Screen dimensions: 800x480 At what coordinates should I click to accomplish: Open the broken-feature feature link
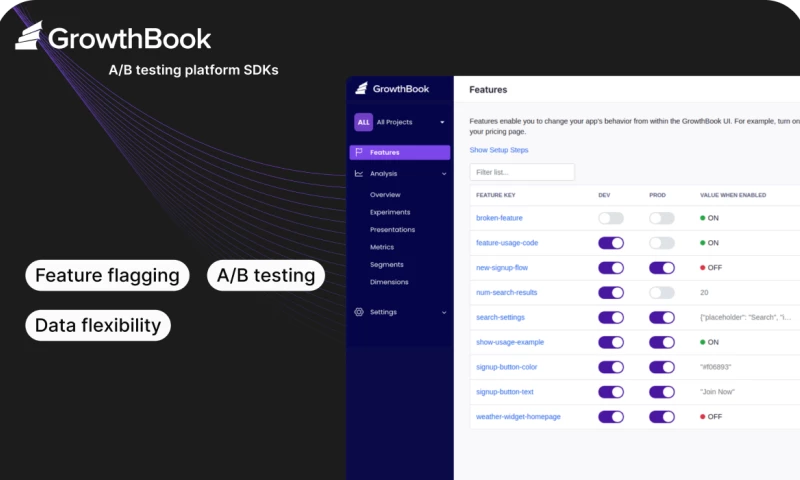click(x=499, y=218)
